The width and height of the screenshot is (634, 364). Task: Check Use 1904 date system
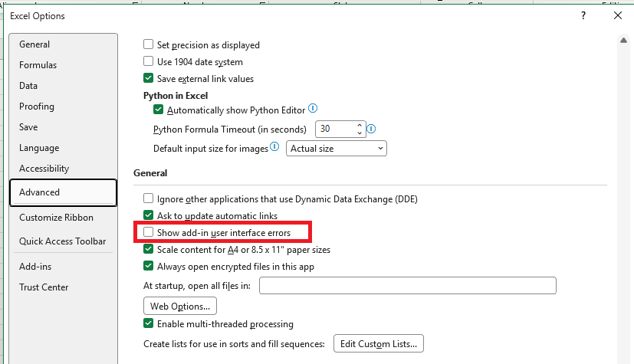pyautogui.click(x=149, y=61)
